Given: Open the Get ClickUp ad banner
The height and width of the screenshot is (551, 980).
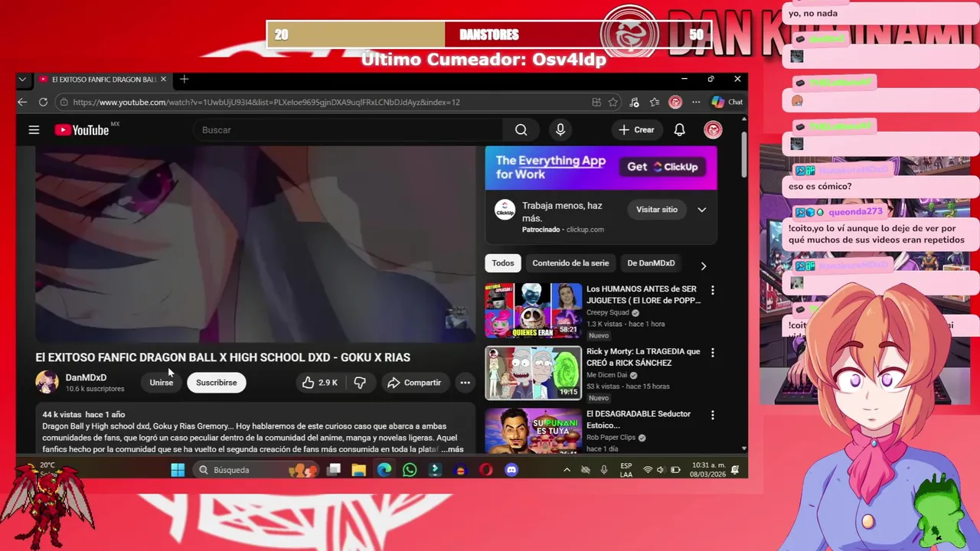Looking at the screenshot, I should pos(601,168).
